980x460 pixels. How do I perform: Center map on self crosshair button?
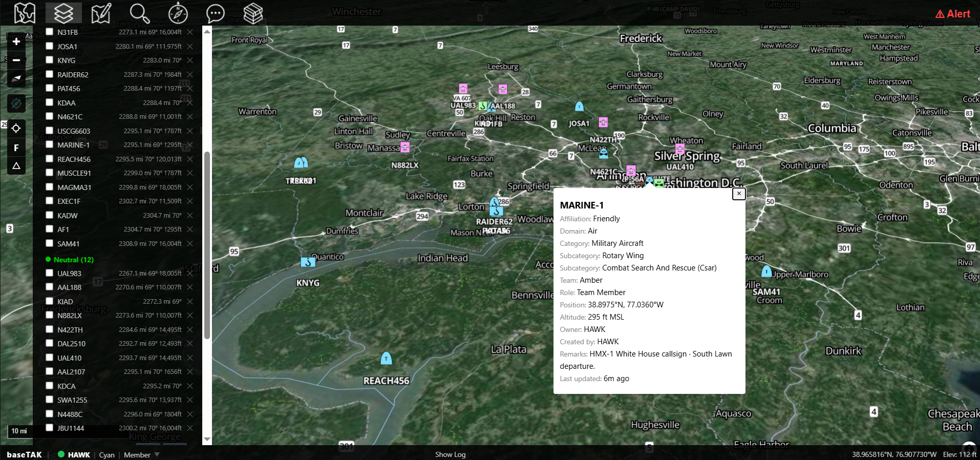tap(16, 128)
